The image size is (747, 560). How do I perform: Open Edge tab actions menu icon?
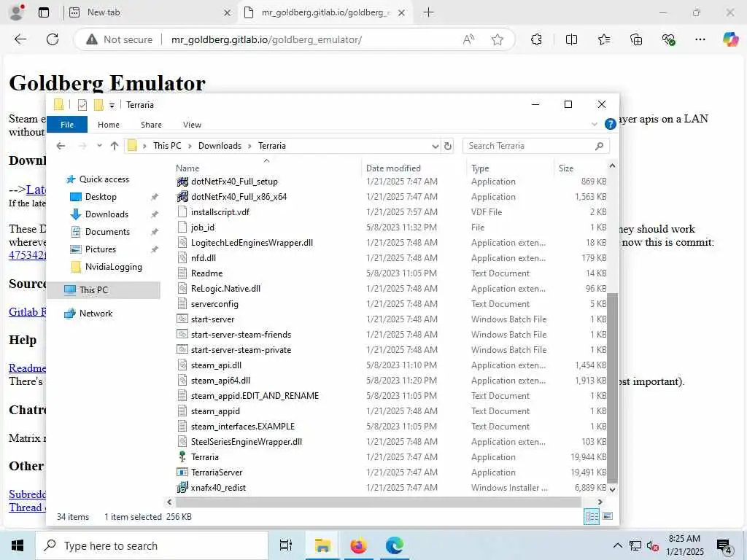pos(43,12)
